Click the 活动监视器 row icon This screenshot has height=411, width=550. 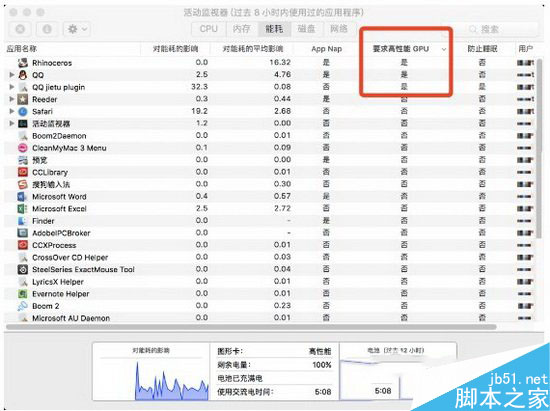pos(23,123)
